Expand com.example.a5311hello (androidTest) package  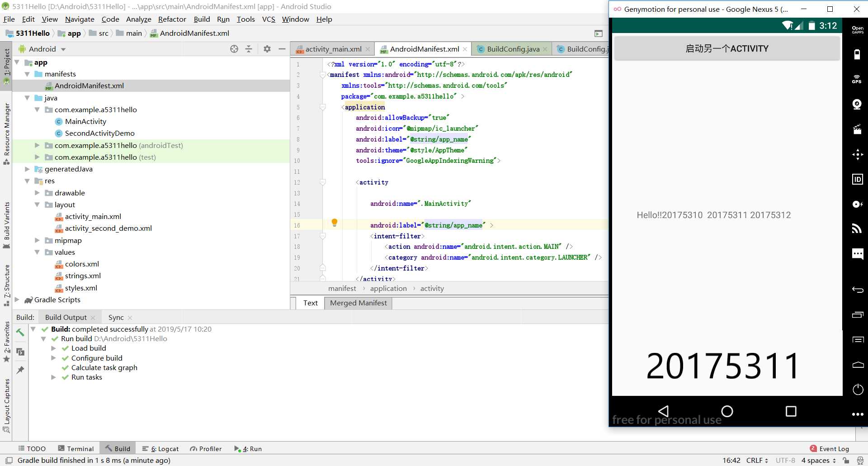(37, 145)
